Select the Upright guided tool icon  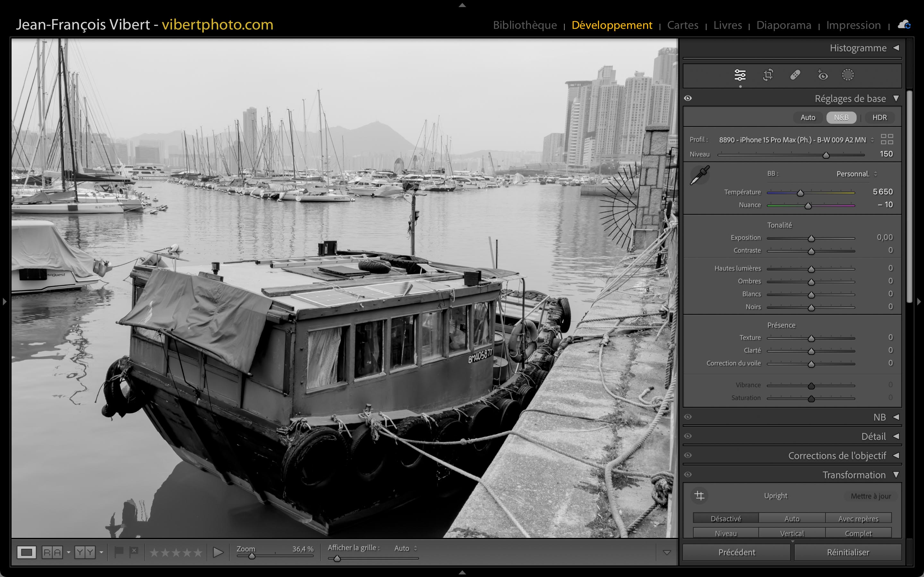click(699, 495)
